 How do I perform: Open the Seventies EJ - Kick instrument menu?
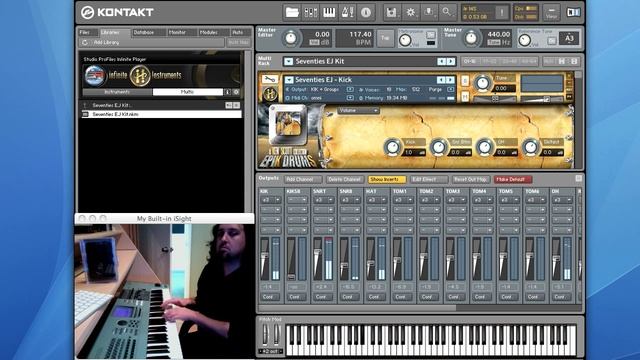pyautogui.click(x=289, y=80)
